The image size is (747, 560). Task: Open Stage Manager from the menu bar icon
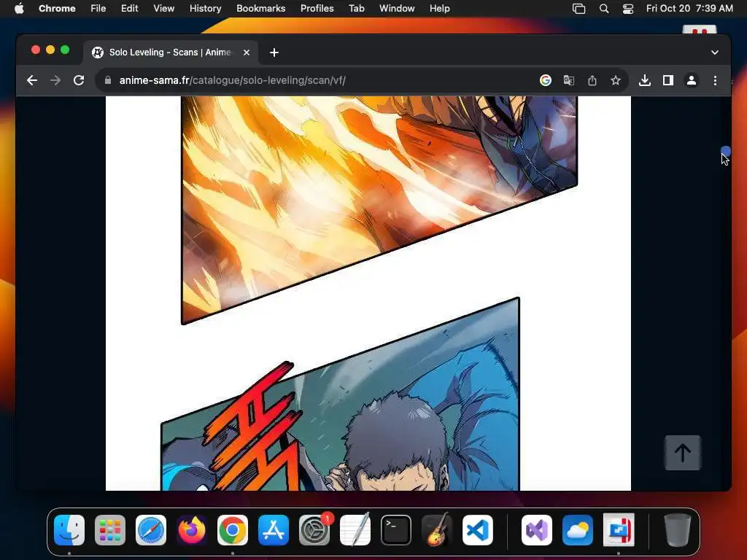point(578,9)
